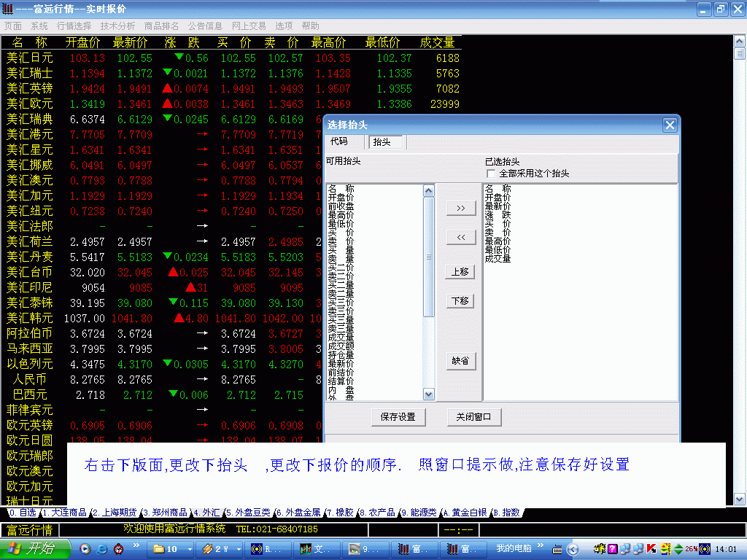Screen dimensions: 747x560
Task: Click the blue-yellow signal tray icon by the clock
Action: click(705, 549)
